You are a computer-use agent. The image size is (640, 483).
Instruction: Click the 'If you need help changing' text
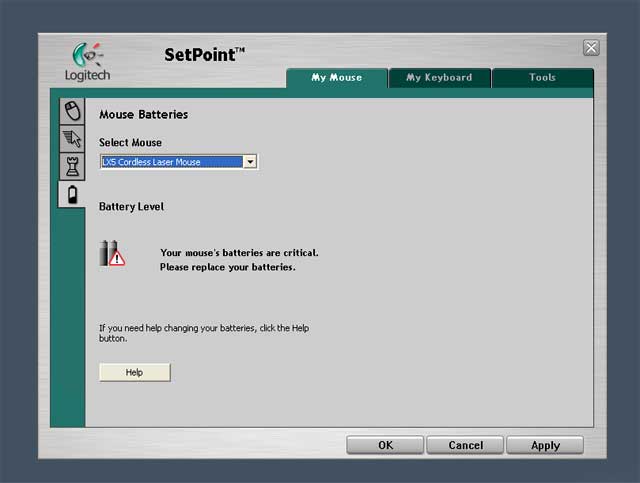(x=204, y=333)
